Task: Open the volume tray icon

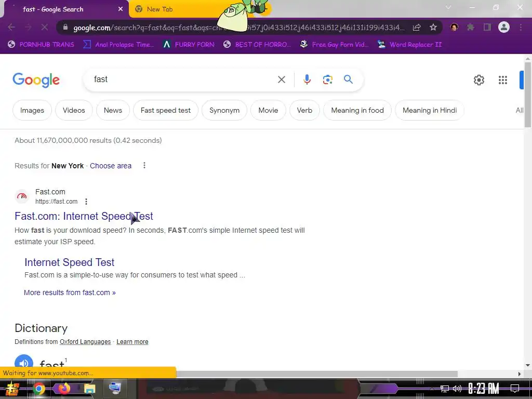Action: [x=457, y=389]
